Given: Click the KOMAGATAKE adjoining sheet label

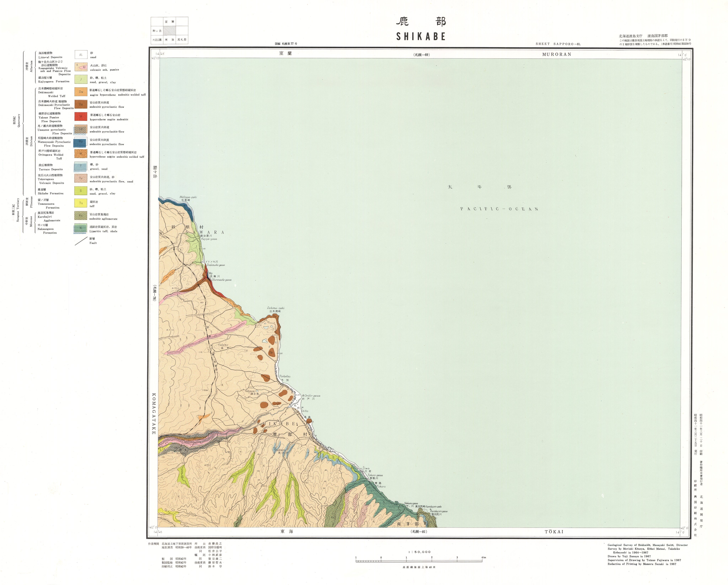Looking at the screenshot, I should pyautogui.click(x=154, y=413).
